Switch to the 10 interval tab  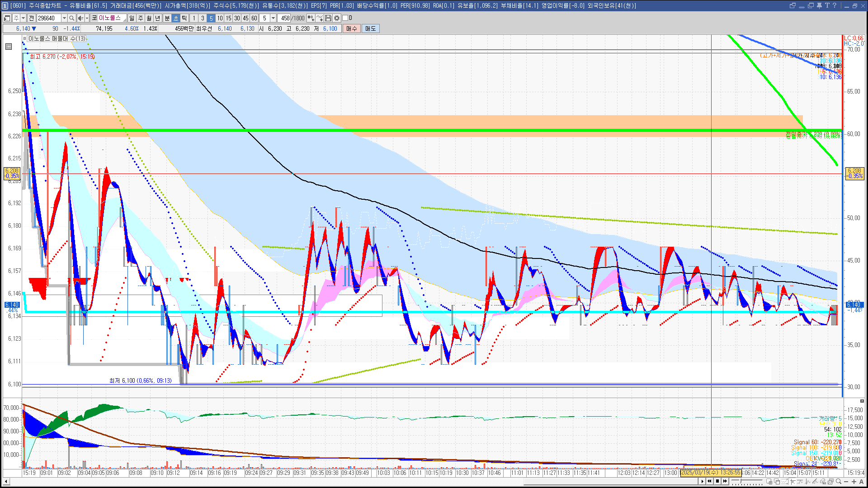tap(220, 18)
